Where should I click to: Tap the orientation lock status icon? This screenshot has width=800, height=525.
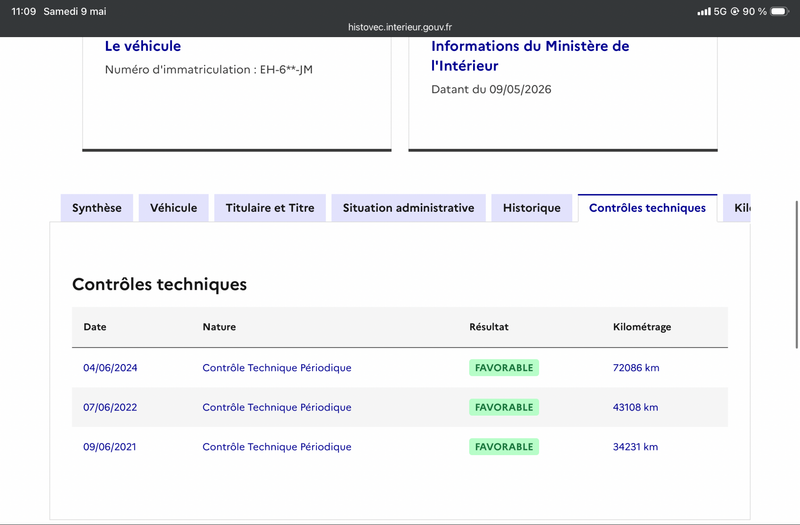pos(735,11)
